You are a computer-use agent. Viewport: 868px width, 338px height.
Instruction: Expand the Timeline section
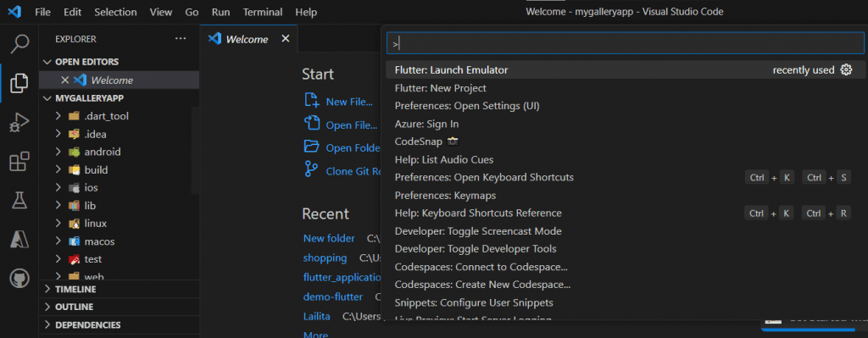pos(47,289)
